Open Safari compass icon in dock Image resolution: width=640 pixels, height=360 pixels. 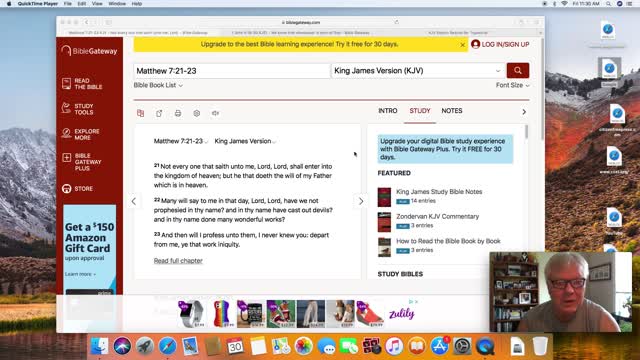167,347
